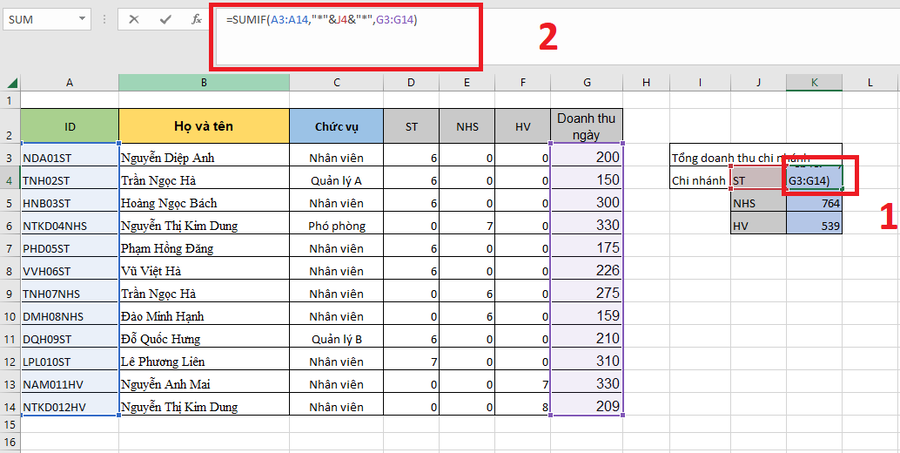Viewport: 900px width, 453px height.
Task: Click name Đỗ Quốc Hưng
Action: pyautogui.click(x=160, y=339)
